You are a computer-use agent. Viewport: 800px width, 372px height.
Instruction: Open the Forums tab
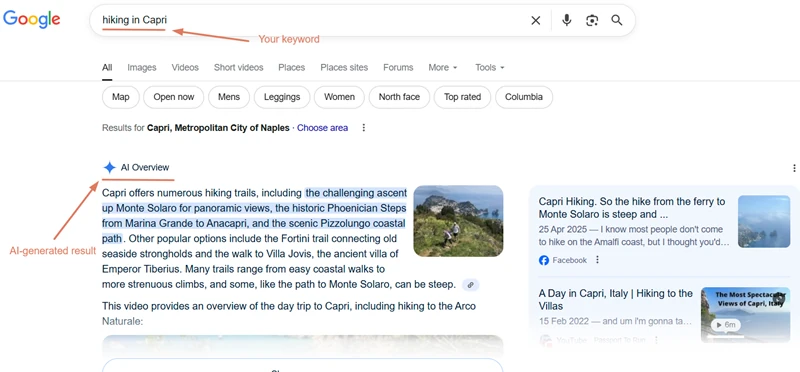point(398,67)
